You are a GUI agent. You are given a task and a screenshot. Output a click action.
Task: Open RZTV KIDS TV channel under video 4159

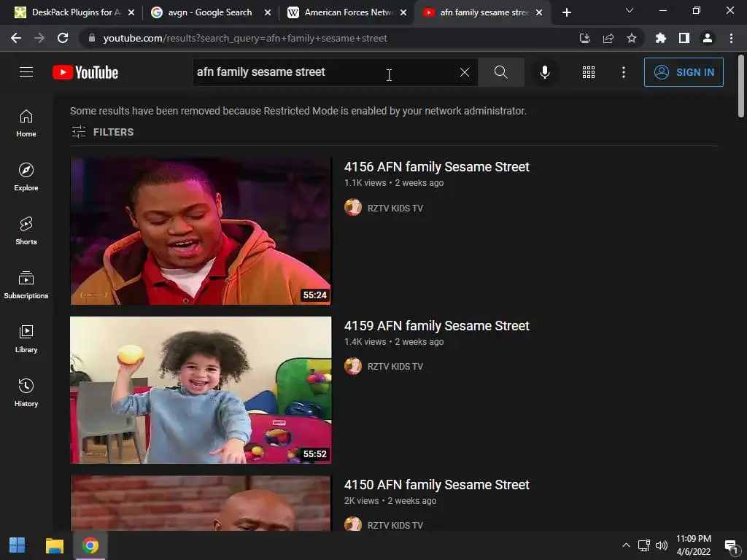point(395,366)
